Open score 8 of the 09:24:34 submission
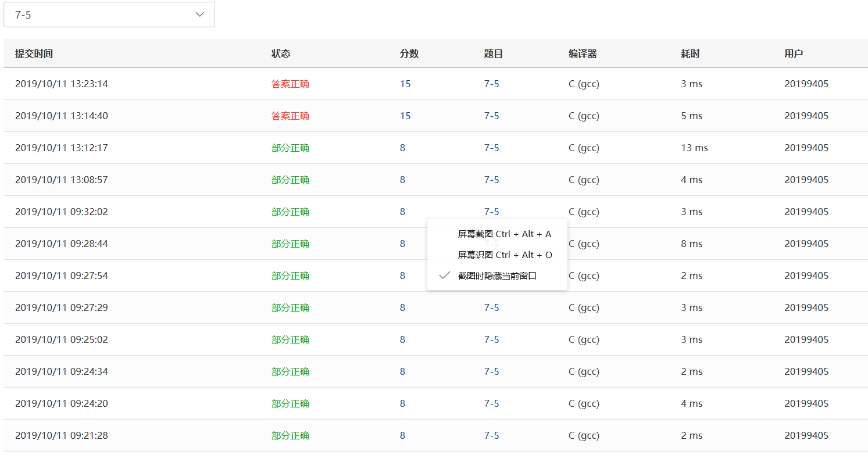This screenshot has width=868, height=458. pyautogui.click(x=402, y=371)
